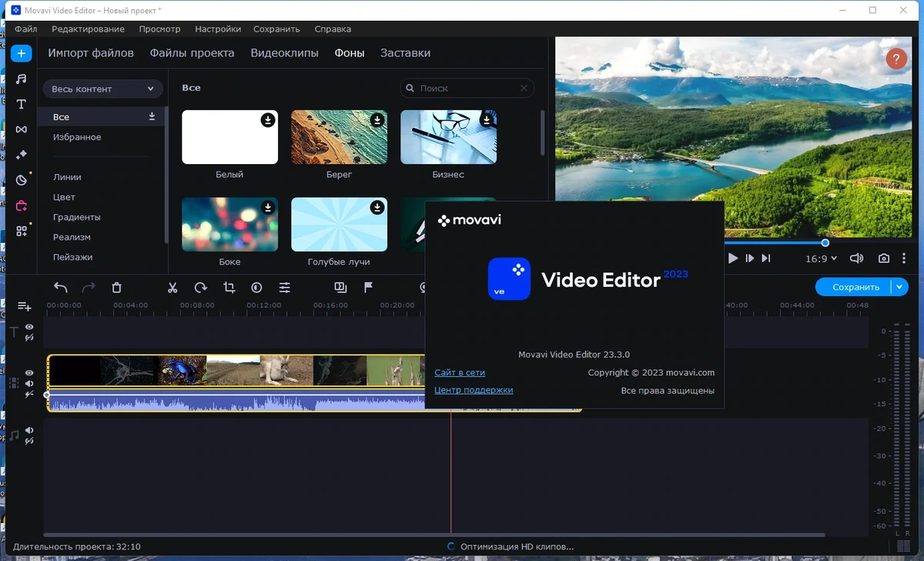Toggle visibility of the video track
The height and width of the screenshot is (561, 924).
[x=29, y=373]
